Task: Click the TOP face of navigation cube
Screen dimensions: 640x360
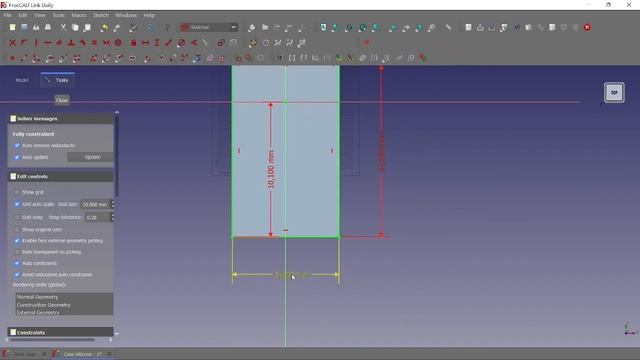Action: tap(614, 93)
